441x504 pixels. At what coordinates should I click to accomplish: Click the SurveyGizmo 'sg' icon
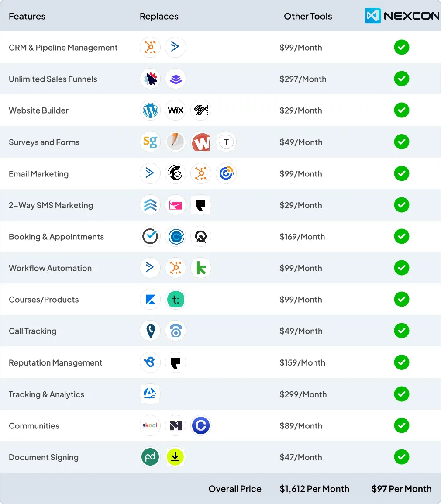click(x=150, y=142)
